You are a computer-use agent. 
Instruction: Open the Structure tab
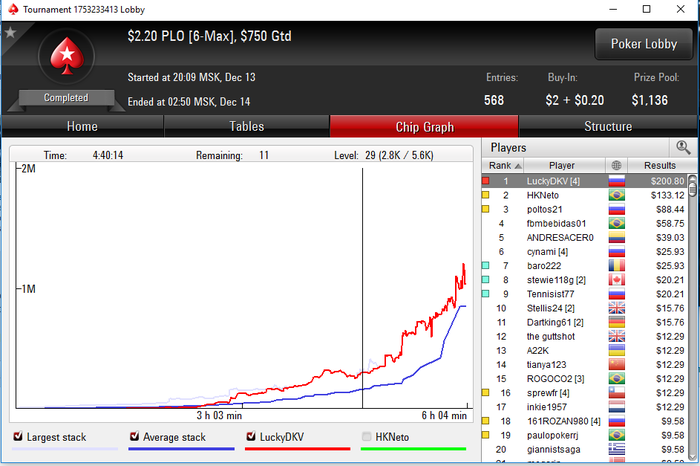[x=608, y=126]
